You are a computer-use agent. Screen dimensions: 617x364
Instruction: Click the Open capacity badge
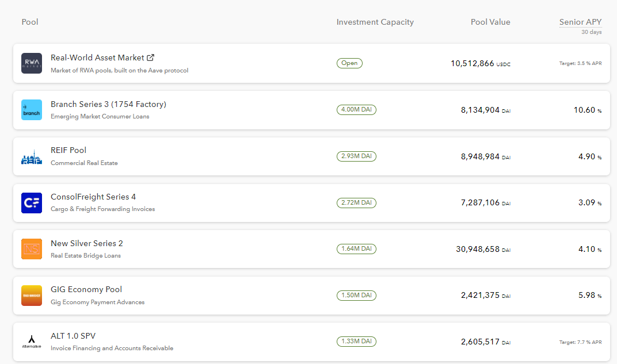349,63
